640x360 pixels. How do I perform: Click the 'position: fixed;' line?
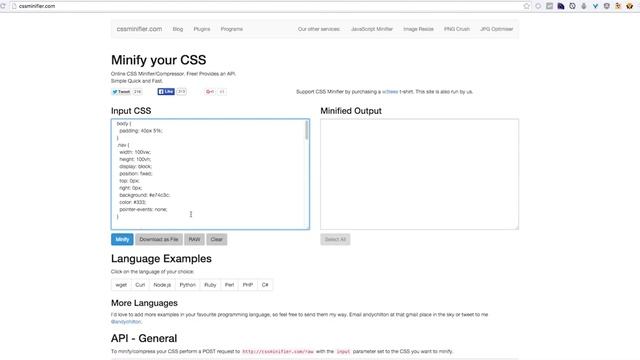pos(136,173)
